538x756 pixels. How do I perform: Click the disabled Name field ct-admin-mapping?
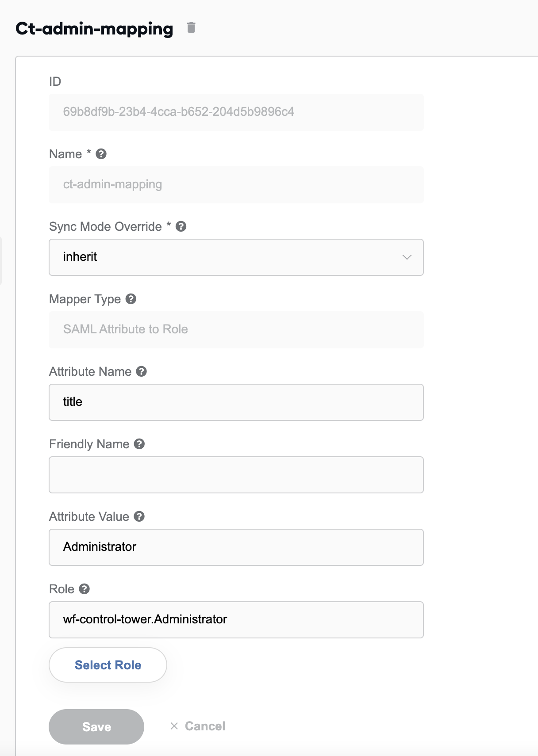coord(236,185)
